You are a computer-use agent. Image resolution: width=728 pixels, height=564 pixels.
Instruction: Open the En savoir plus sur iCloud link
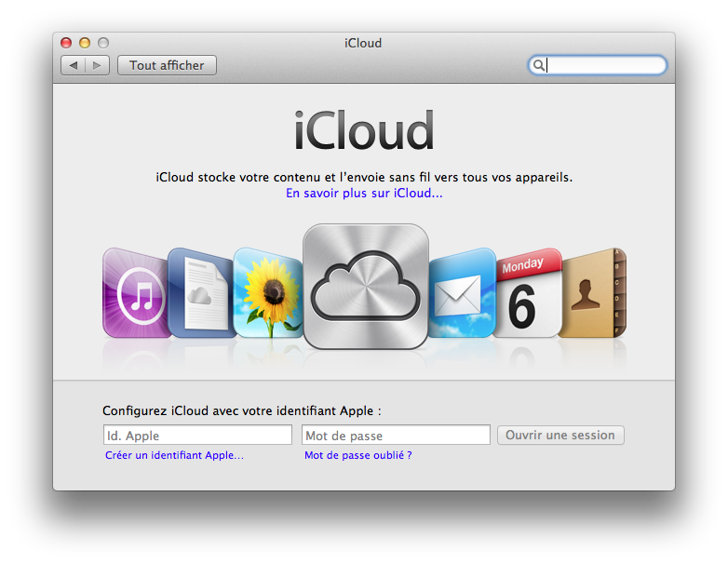(364, 193)
